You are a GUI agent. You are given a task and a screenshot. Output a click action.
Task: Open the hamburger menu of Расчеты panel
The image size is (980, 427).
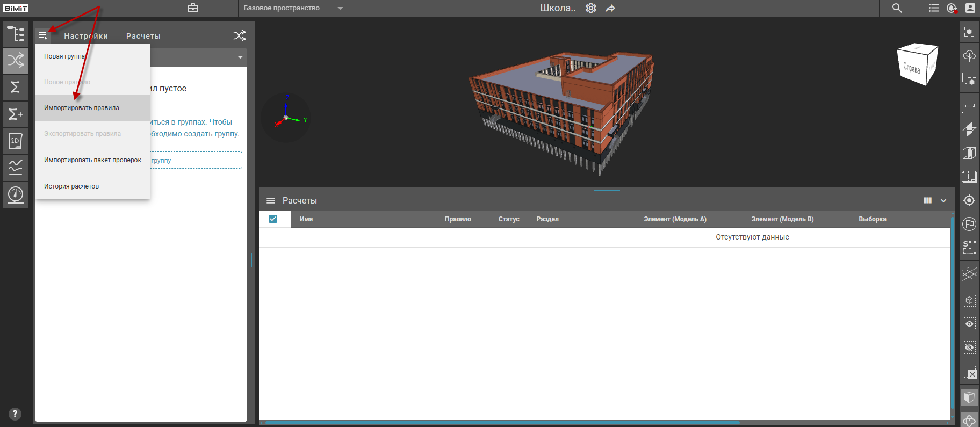(x=271, y=200)
